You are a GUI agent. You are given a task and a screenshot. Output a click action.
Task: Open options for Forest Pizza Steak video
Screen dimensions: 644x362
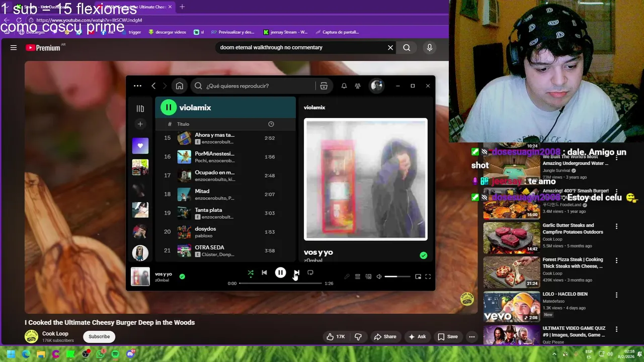pyautogui.click(x=616, y=260)
